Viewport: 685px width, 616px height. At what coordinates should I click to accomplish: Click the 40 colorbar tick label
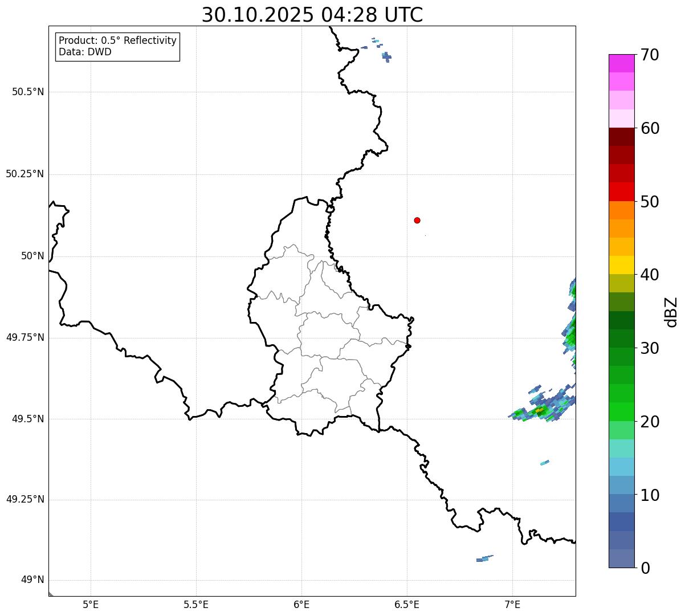(650, 275)
